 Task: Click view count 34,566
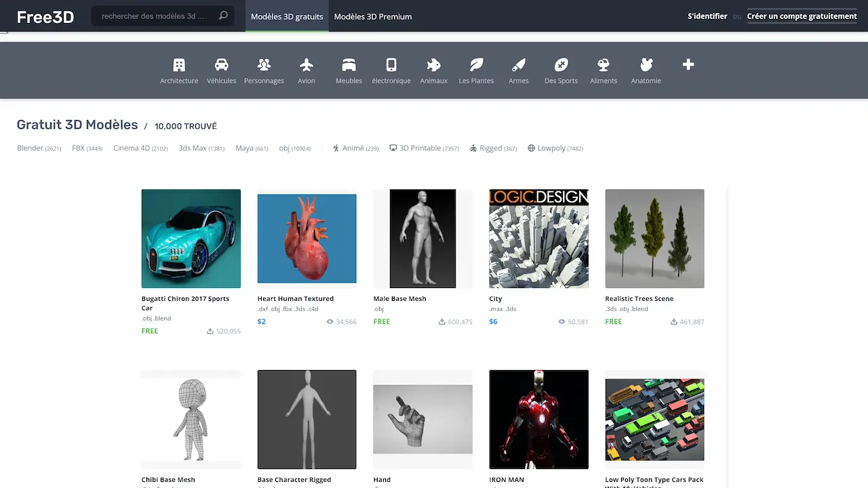tap(341, 322)
